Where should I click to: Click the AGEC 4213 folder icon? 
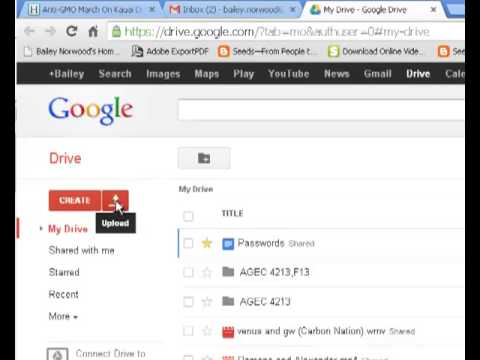(228, 301)
